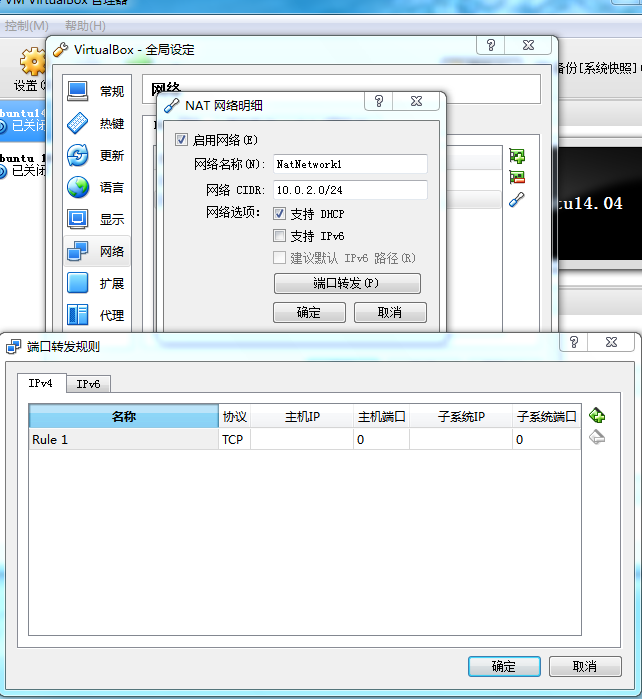Add a new NAT network icon

(x=517, y=156)
